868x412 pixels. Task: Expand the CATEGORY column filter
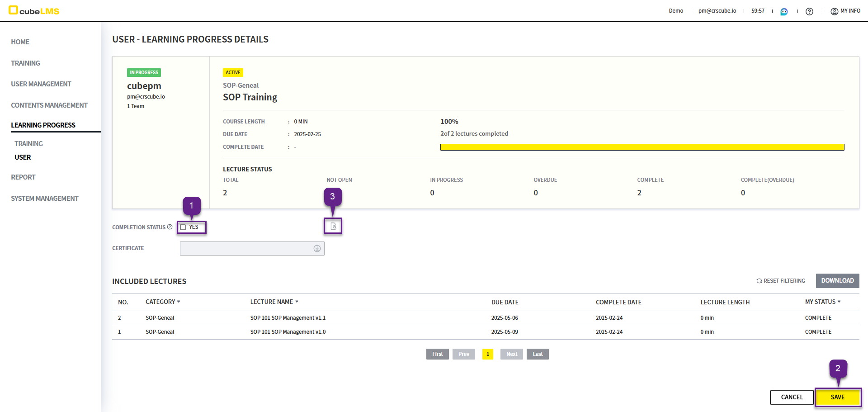point(179,302)
